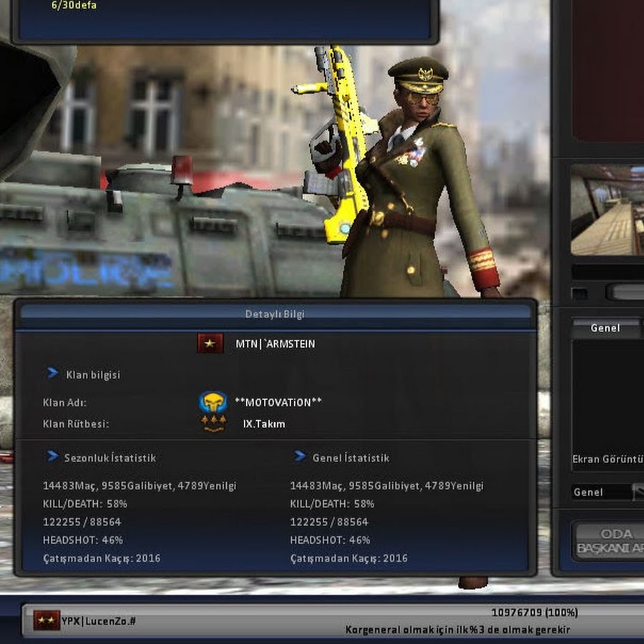This screenshot has width=644, height=644.
Task: Click the three-star clan rank insignia
Action: [213, 424]
